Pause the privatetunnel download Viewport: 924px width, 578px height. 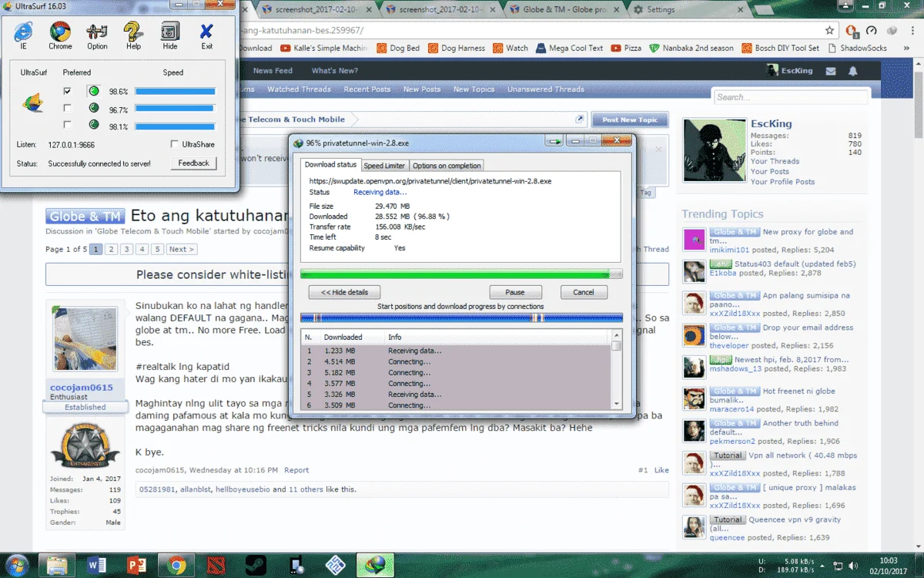[x=515, y=292]
